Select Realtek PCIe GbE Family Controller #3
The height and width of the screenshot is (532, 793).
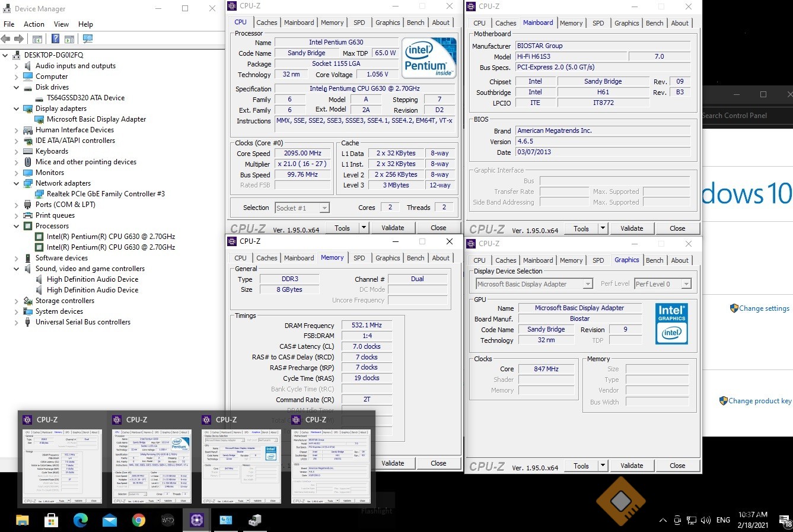(106, 194)
